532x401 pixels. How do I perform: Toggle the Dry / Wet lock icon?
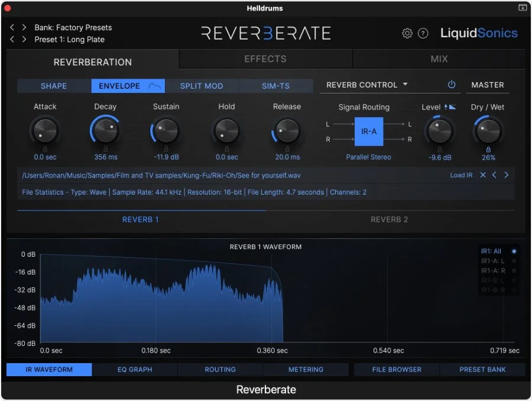click(x=488, y=150)
